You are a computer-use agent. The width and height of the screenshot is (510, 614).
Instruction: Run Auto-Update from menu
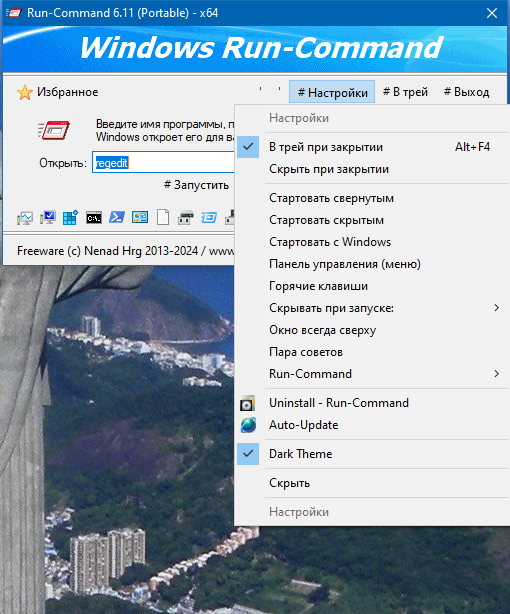pos(372,425)
